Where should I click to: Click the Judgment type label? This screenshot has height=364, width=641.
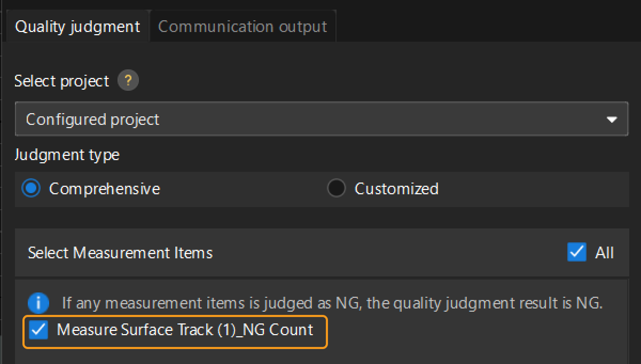point(67,155)
